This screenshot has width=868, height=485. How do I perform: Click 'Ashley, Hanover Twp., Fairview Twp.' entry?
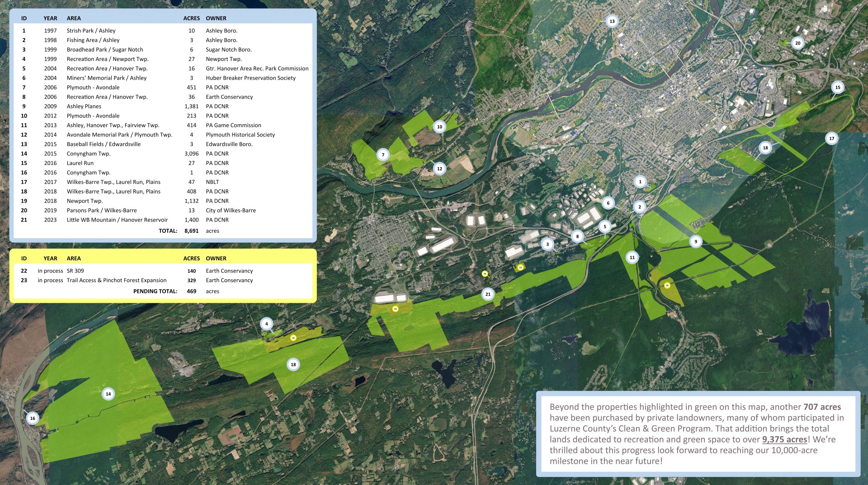point(113,126)
